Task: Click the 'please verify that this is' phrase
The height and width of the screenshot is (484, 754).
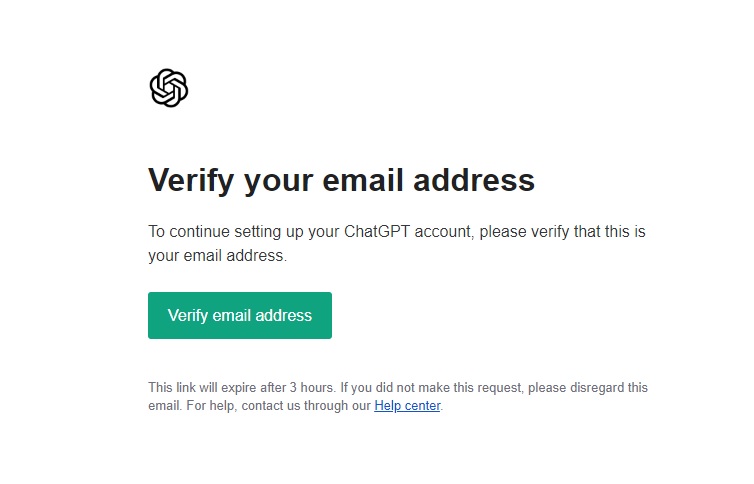Action: coord(562,232)
